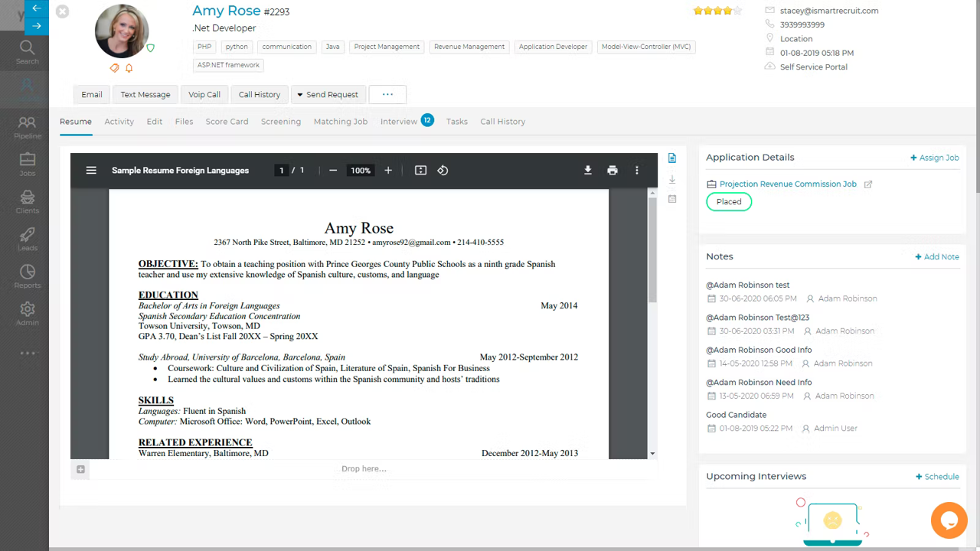Click the PDF page number field
Screen dimensions: 980x551
[x=282, y=171]
